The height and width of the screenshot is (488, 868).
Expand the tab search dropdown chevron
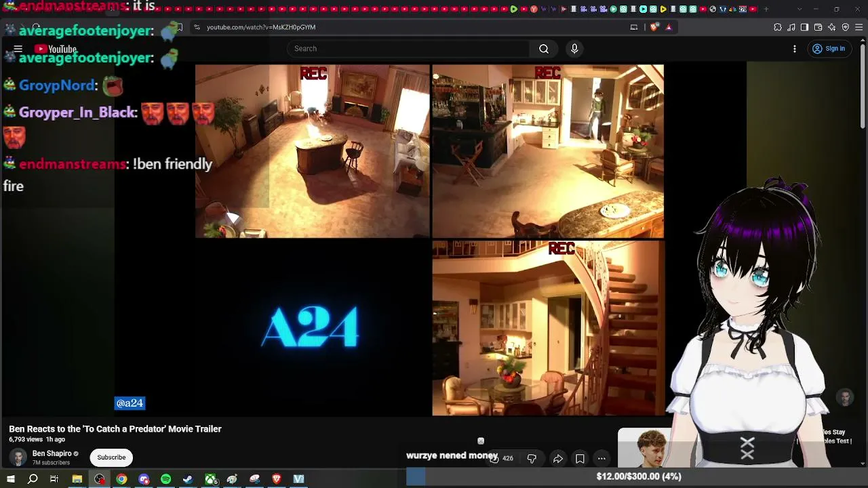800,9
